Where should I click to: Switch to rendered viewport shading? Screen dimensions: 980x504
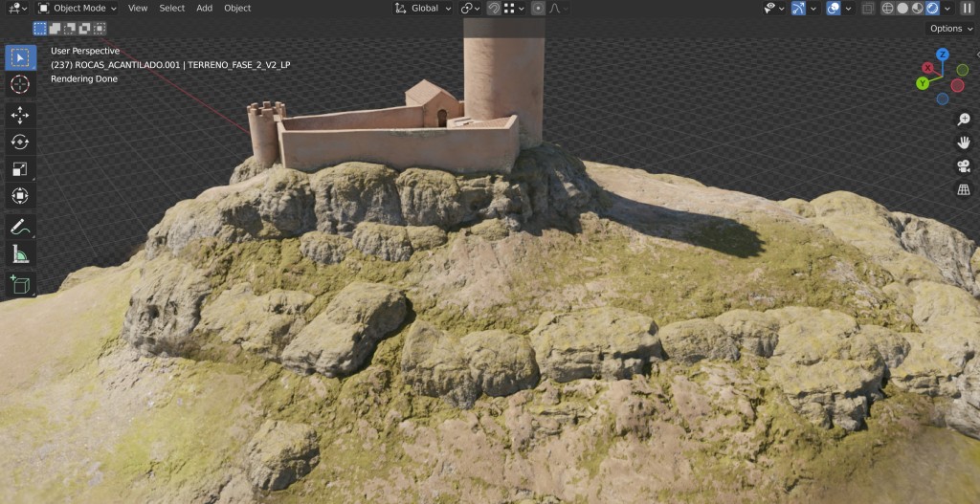932,8
